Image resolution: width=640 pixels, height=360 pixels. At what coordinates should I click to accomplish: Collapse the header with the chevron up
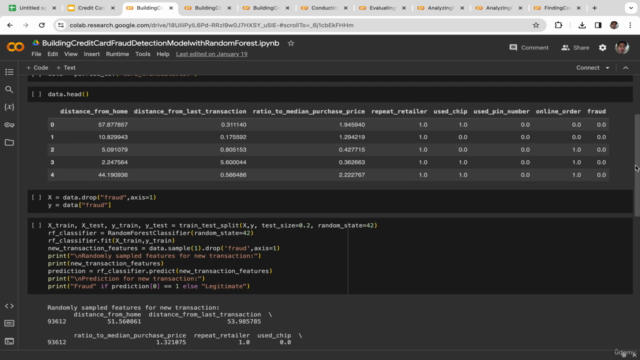(626, 68)
